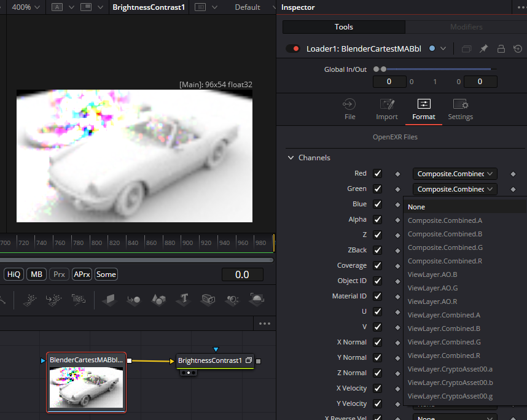Toggle the HiQ button
527x420 pixels.
click(14, 274)
